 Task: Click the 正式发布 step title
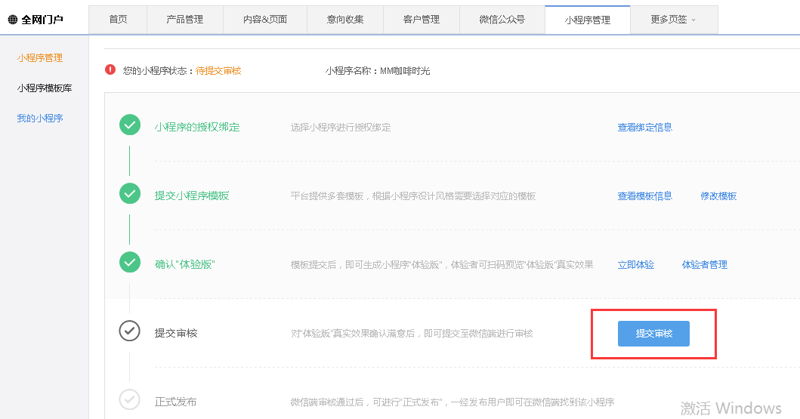(x=176, y=402)
